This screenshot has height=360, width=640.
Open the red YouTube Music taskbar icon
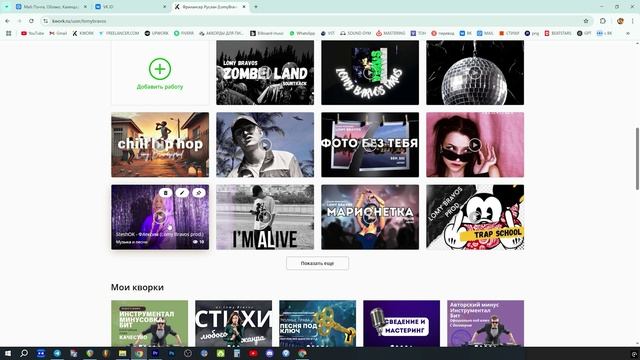tap(253, 353)
